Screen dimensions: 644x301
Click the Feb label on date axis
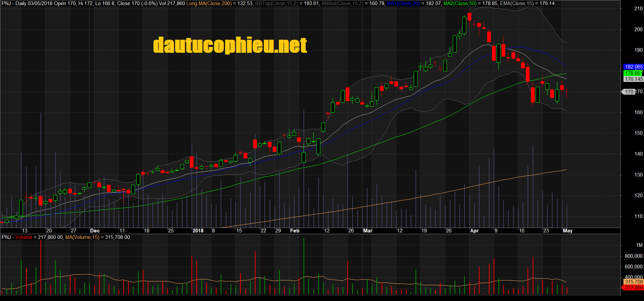[x=295, y=231]
